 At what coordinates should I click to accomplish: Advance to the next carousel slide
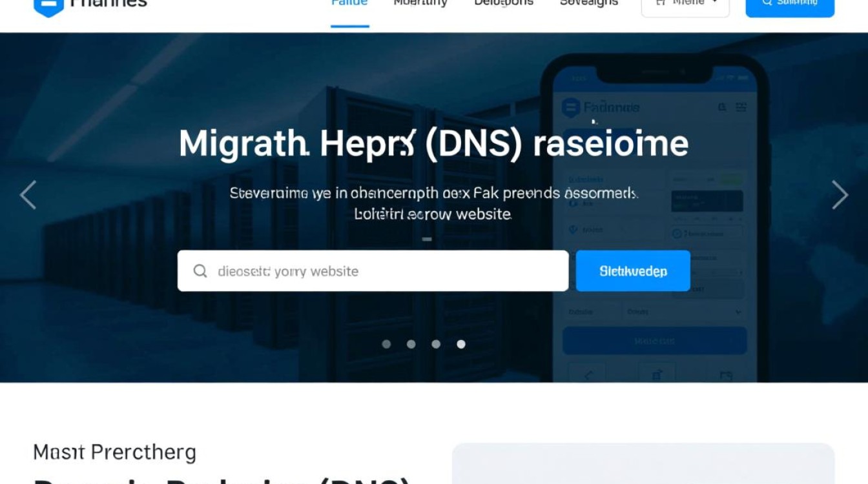coord(840,195)
